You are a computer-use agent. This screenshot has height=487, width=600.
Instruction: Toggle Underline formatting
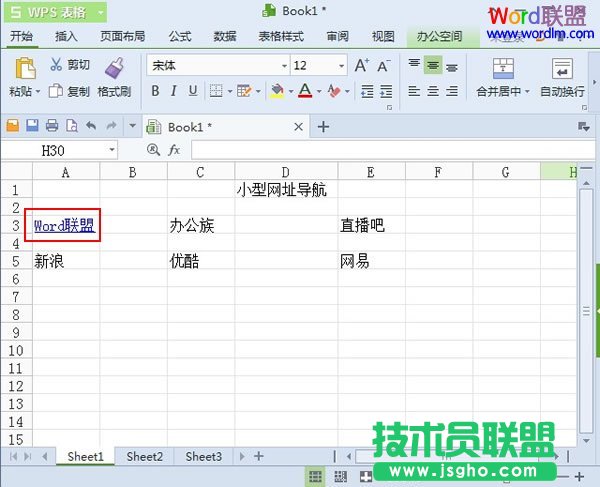tap(193, 91)
